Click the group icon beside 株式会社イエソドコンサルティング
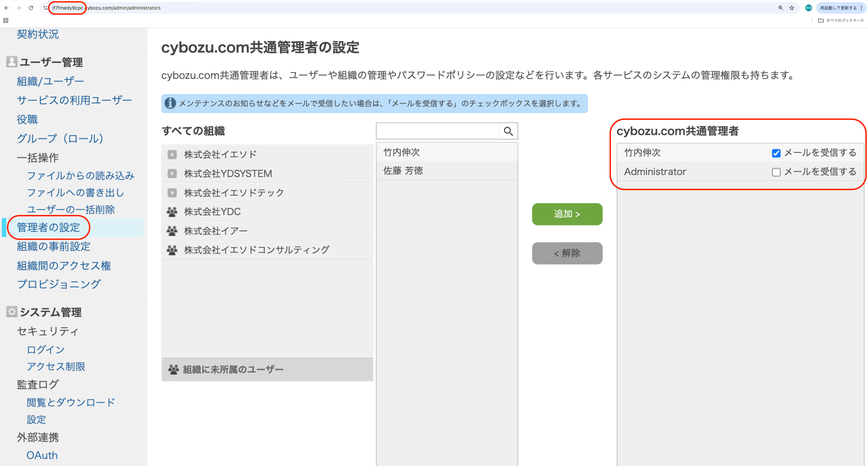This screenshot has width=868, height=466. click(172, 250)
